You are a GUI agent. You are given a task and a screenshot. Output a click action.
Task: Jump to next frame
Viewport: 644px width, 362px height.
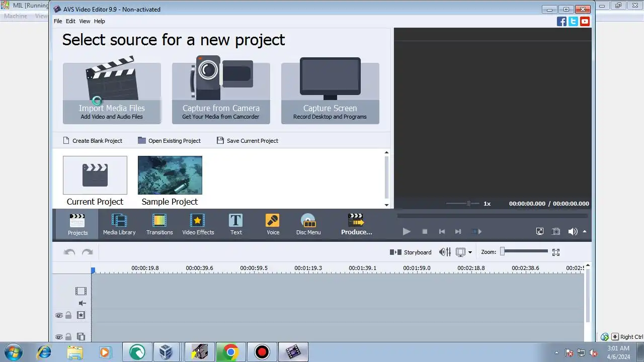pyautogui.click(x=458, y=231)
